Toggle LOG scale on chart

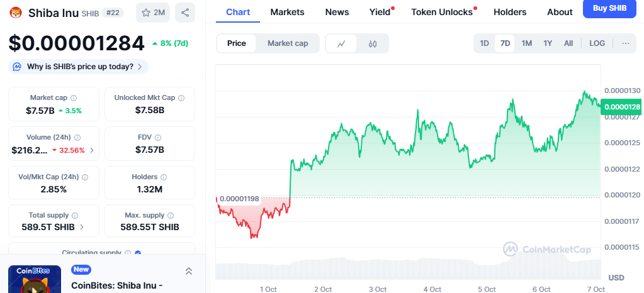pyautogui.click(x=597, y=43)
